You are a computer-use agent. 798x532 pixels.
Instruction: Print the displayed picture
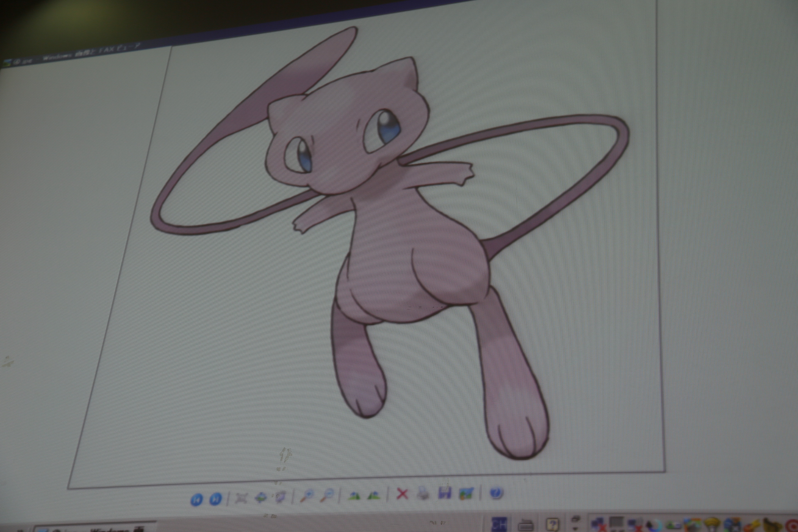pyautogui.click(x=424, y=494)
